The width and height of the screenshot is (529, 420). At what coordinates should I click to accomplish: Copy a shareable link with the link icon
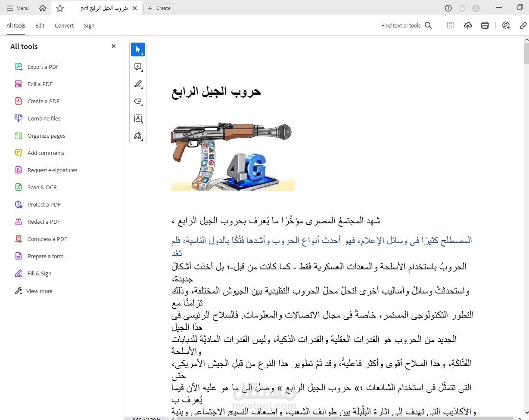[x=523, y=25]
